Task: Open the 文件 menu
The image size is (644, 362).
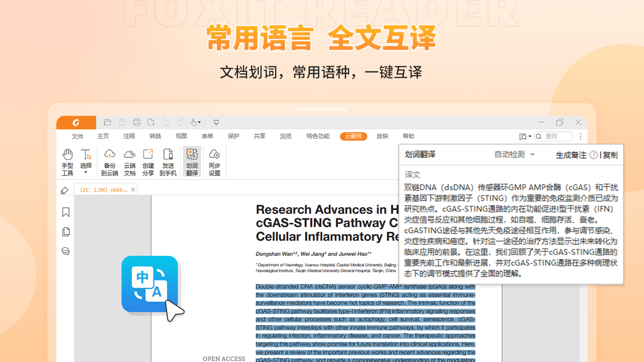Action: tap(77, 136)
